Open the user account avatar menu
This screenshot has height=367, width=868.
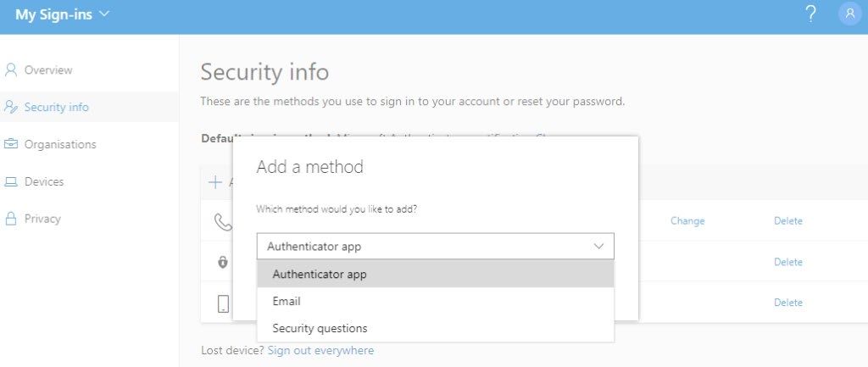click(849, 14)
